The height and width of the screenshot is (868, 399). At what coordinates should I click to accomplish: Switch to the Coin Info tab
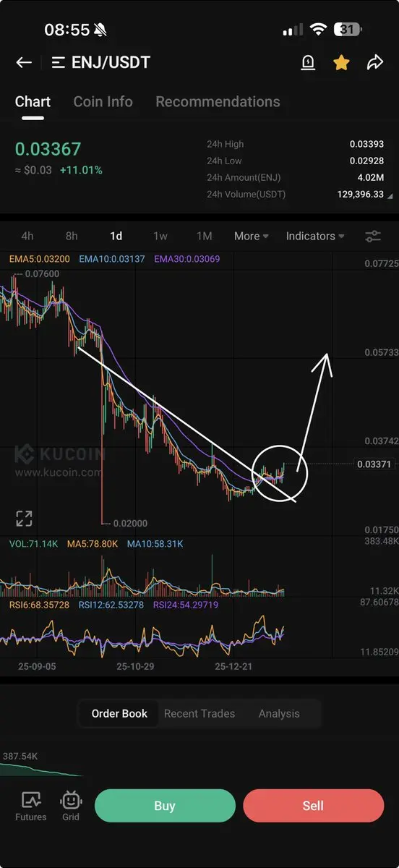pos(103,101)
